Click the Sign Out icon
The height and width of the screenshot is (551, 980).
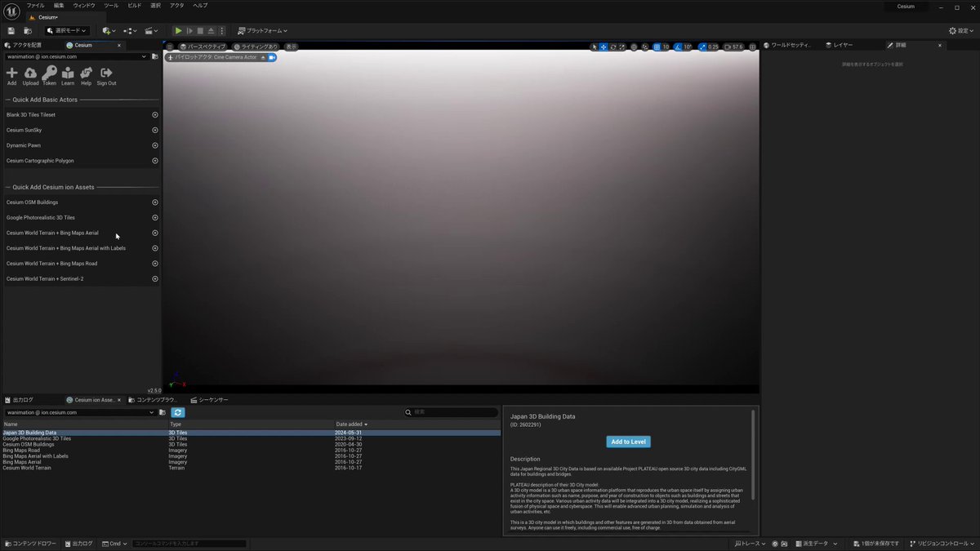(106, 75)
